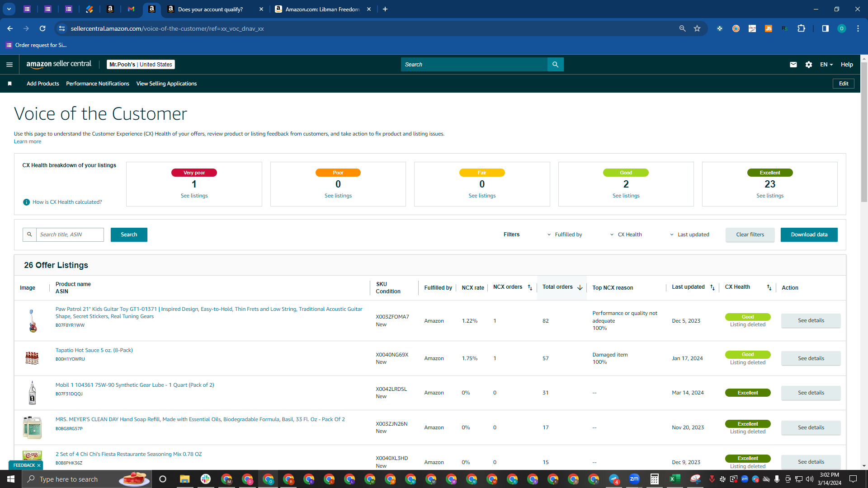Screen dimensions: 868x488
Task: Go back in the browser
Action: (x=10, y=28)
